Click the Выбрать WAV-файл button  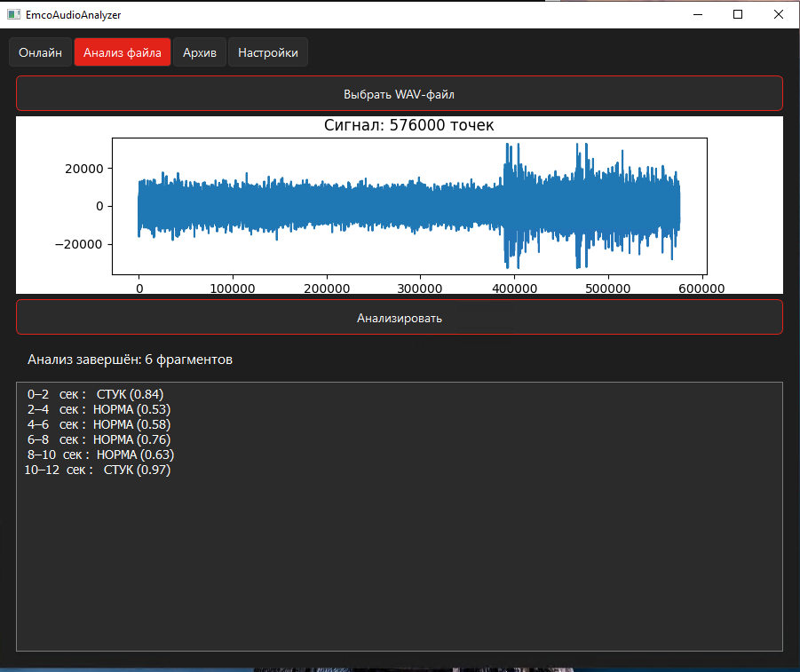coord(400,94)
